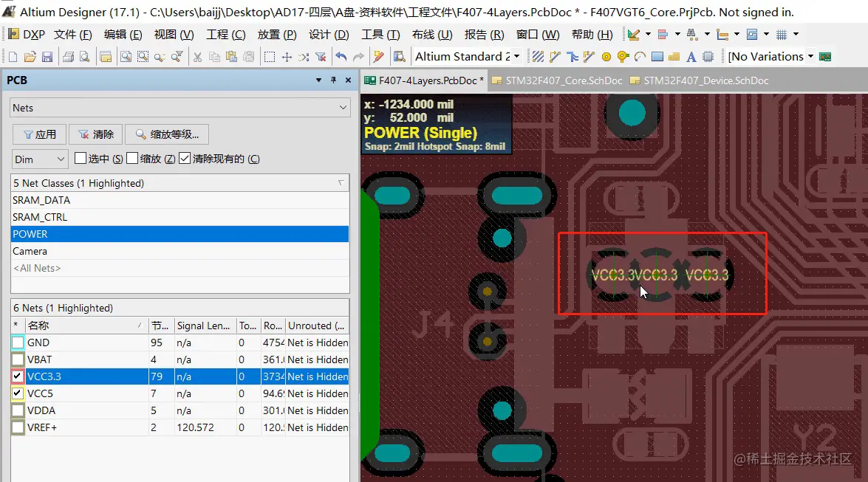Click the middle VCC3.3 pad on PCB
This screenshot has height=482, width=868.
pyautogui.click(x=656, y=275)
